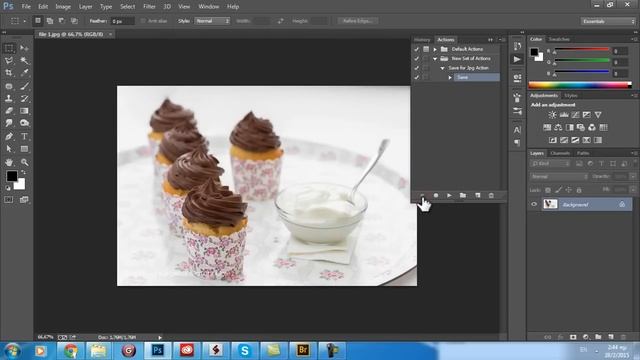
Task: Collapse the New Set of Actions folder
Action: point(435,58)
